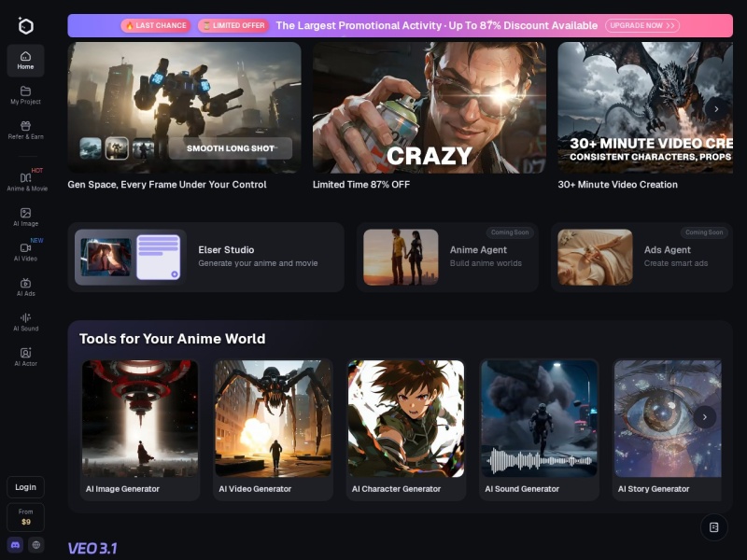Click the Discord icon in sidebar
The image size is (747, 560).
click(15, 544)
